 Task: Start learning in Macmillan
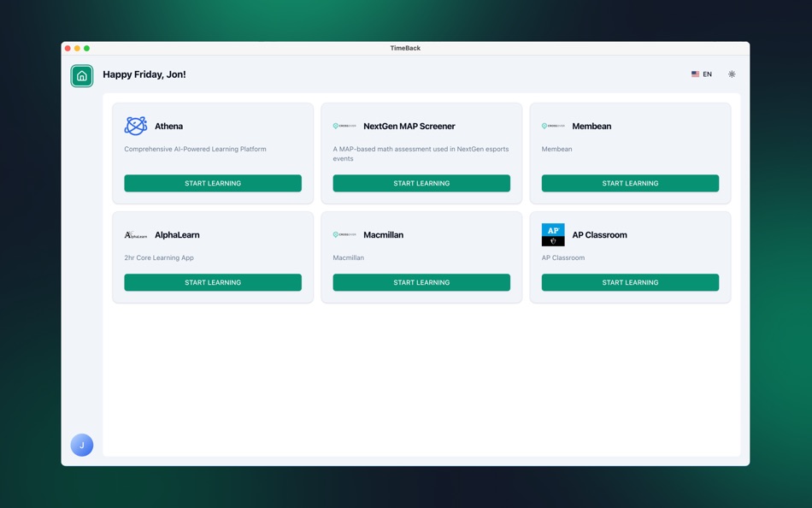(x=421, y=282)
